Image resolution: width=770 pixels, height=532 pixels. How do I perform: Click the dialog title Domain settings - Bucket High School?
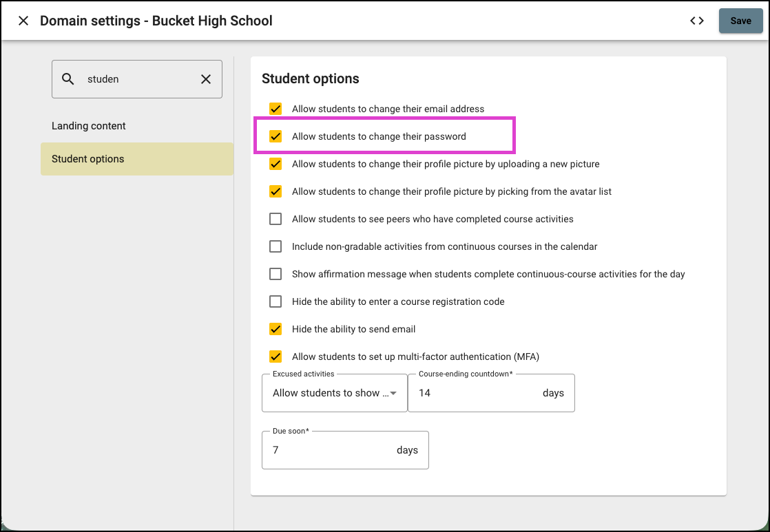[156, 21]
